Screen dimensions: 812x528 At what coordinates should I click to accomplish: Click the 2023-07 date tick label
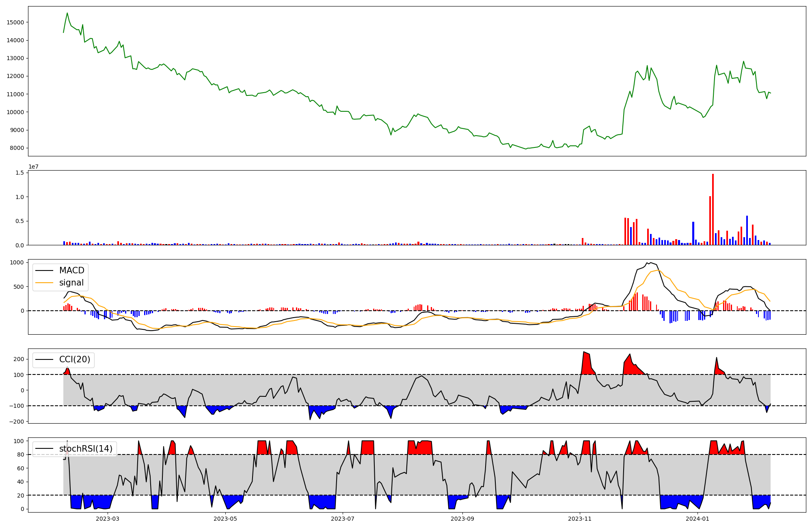click(x=343, y=519)
